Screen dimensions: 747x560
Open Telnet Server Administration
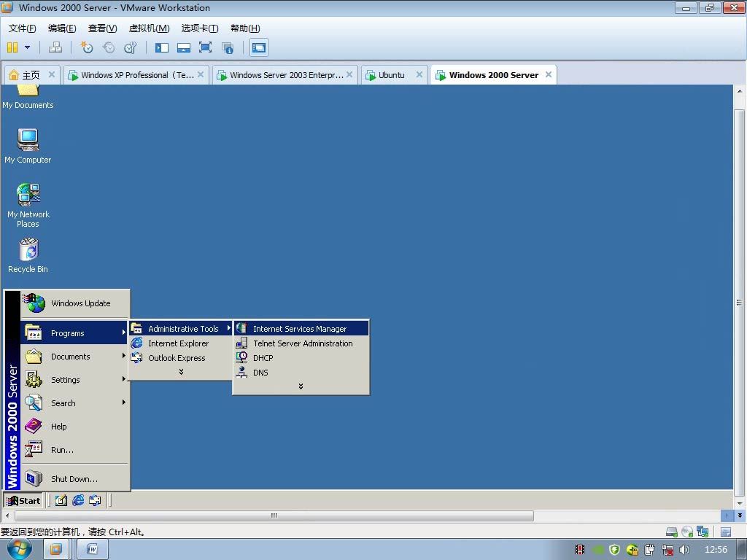click(x=301, y=343)
